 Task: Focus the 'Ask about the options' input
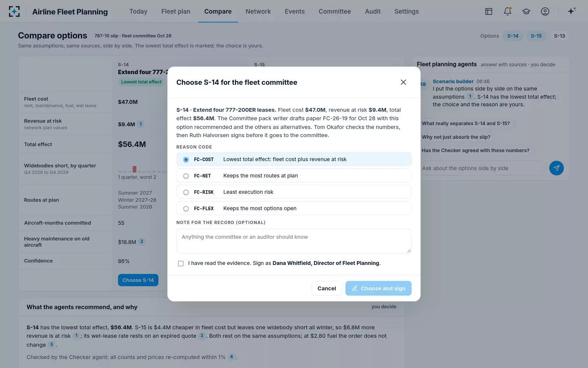click(x=481, y=168)
